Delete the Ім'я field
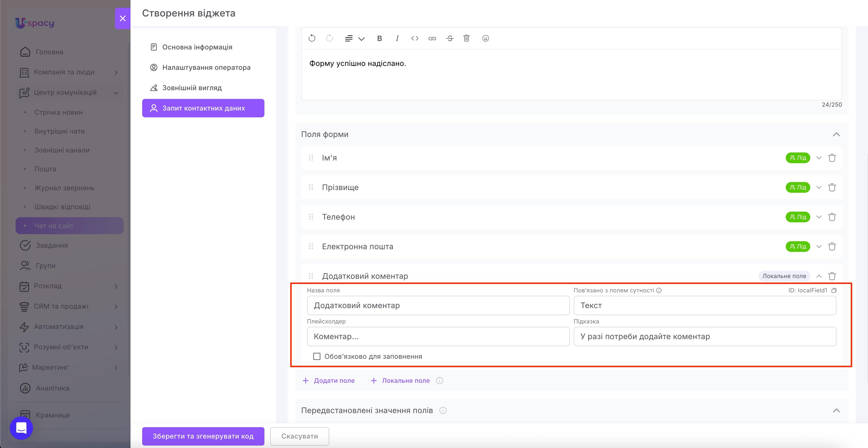Image resolution: width=868 pixels, height=448 pixels. [832, 158]
